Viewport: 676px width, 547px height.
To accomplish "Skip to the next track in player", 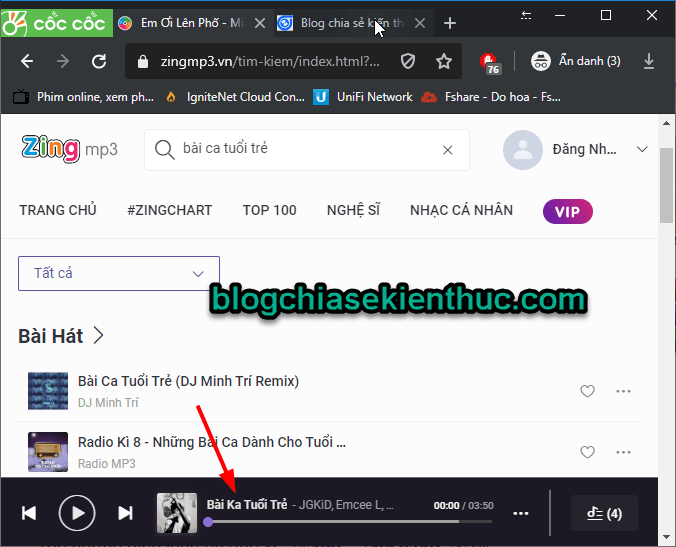I will pyautogui.click(x=125, y=513).
